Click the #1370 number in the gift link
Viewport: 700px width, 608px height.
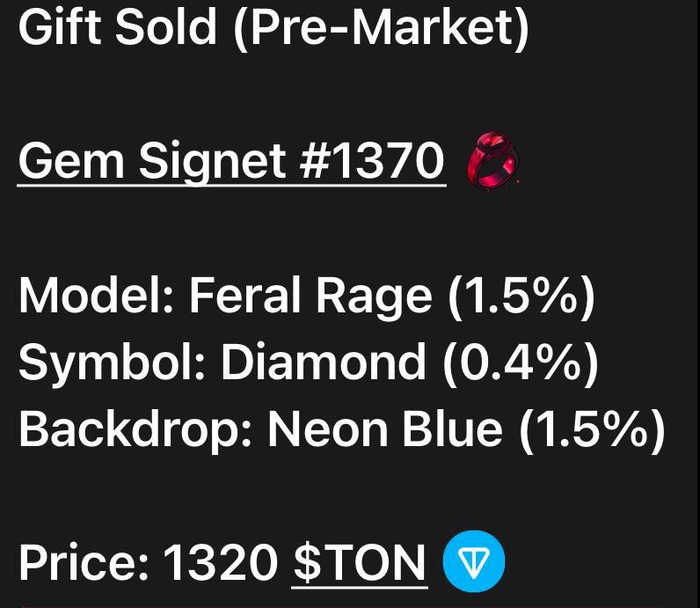(371, 159)
